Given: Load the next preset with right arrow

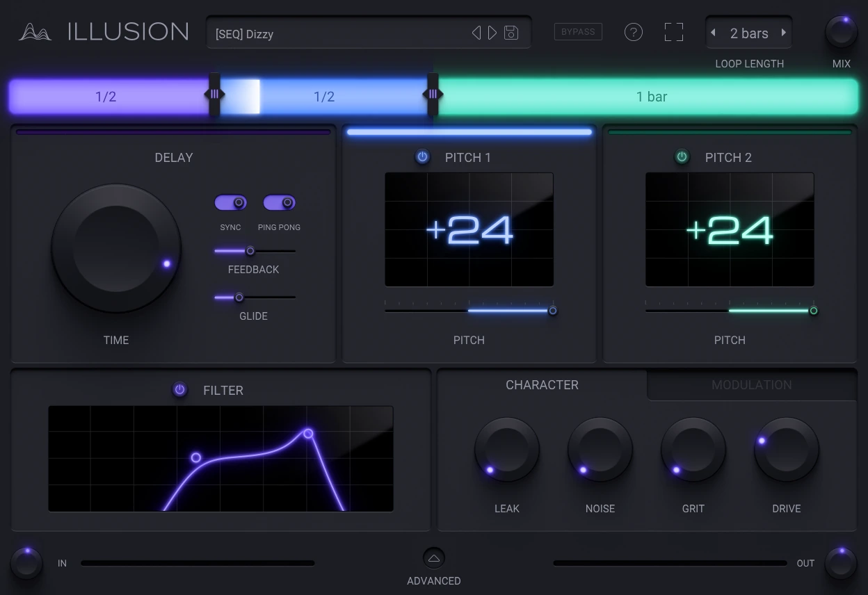Looking at the screenshot, I should click(492, 33).
